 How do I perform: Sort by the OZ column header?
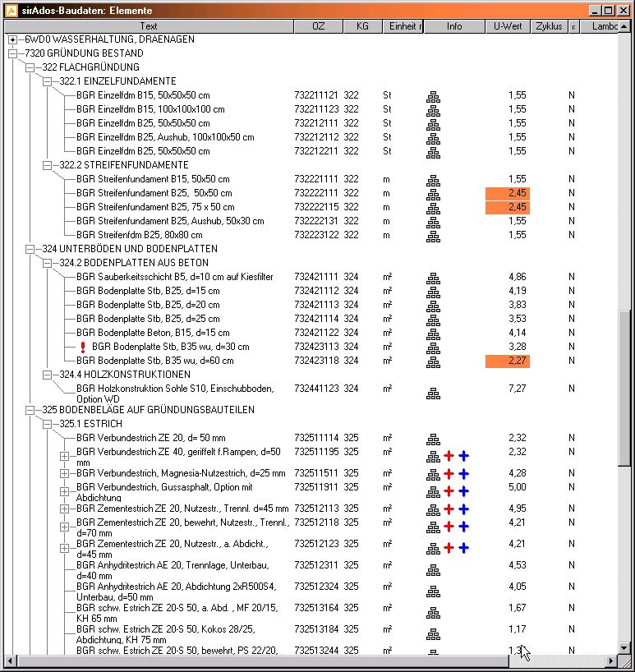click(318, 26)
